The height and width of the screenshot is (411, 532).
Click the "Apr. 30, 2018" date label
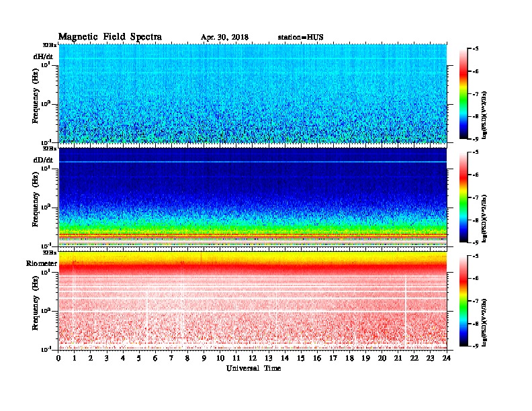tap(224, 38)
